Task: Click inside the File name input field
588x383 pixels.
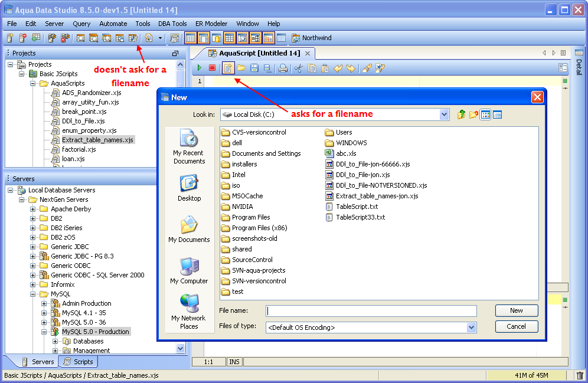Action: (371, 310)
